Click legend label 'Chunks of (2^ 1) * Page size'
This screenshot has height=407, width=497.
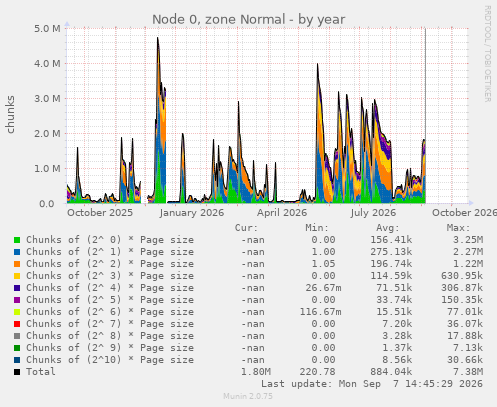click(x=110, y=252)
